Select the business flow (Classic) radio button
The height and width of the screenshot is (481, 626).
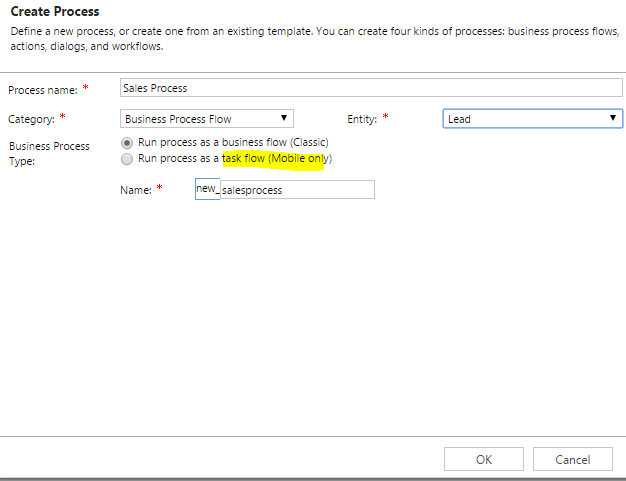point(126,143)
